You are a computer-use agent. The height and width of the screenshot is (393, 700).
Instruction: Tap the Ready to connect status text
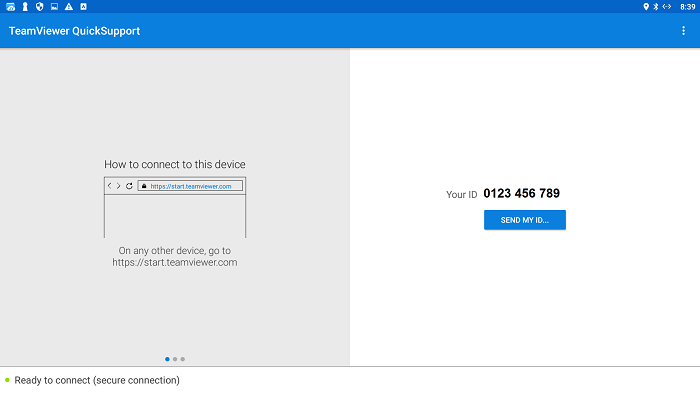[x=97, y=380]
